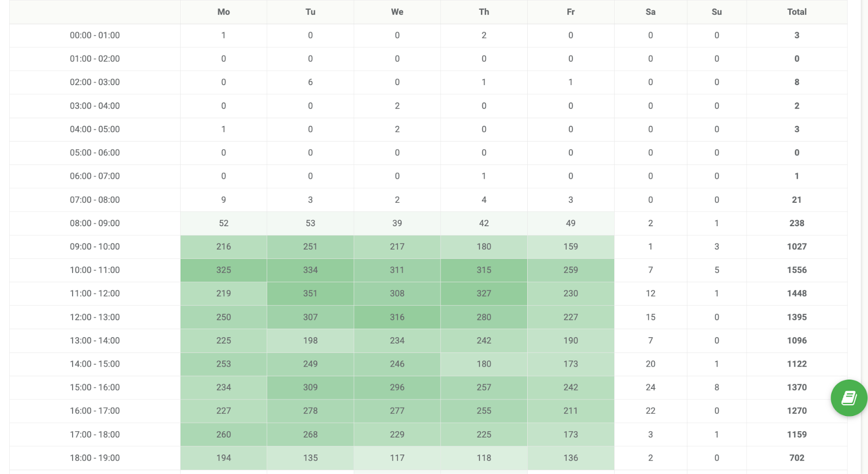Click the 00:00 - 01:00 time label
Image resolution: width=868 pixels, height=474 pixels.
click(95, 35)
